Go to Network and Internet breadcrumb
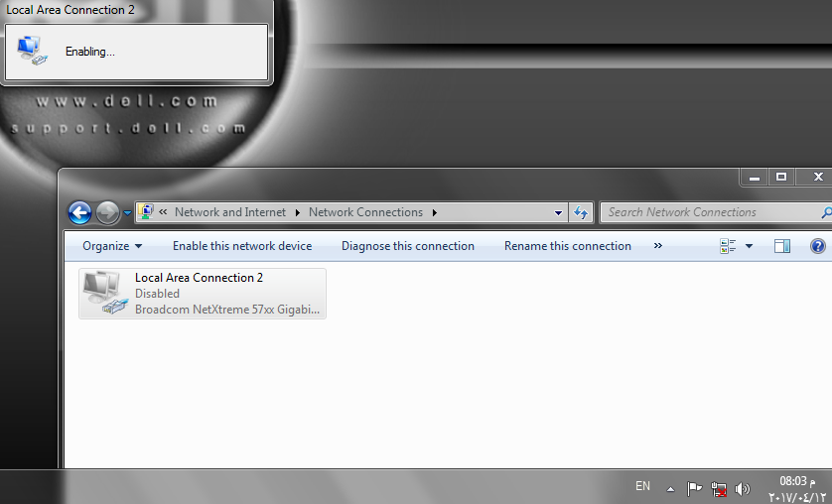 pos(230,212)
